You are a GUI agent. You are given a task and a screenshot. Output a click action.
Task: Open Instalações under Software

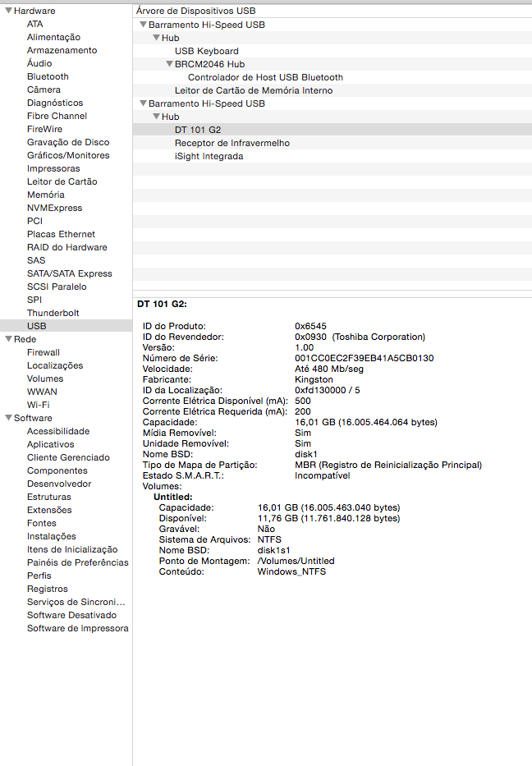point(51,537)
